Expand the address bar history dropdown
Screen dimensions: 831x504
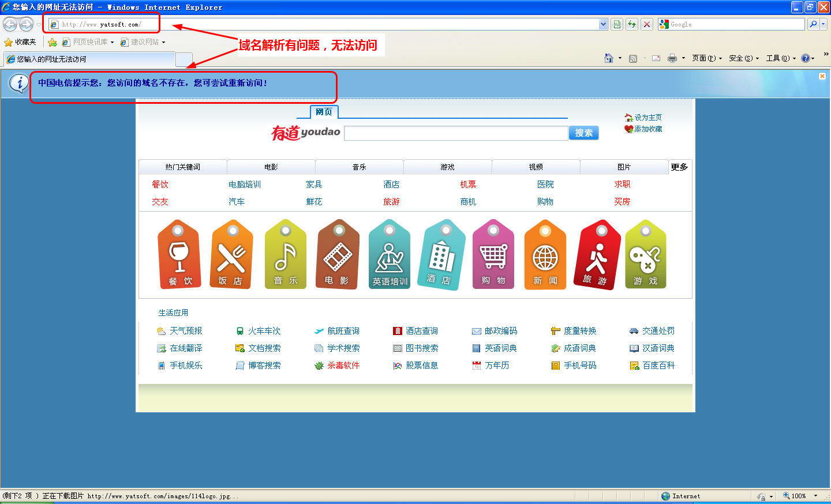point(603,24)
